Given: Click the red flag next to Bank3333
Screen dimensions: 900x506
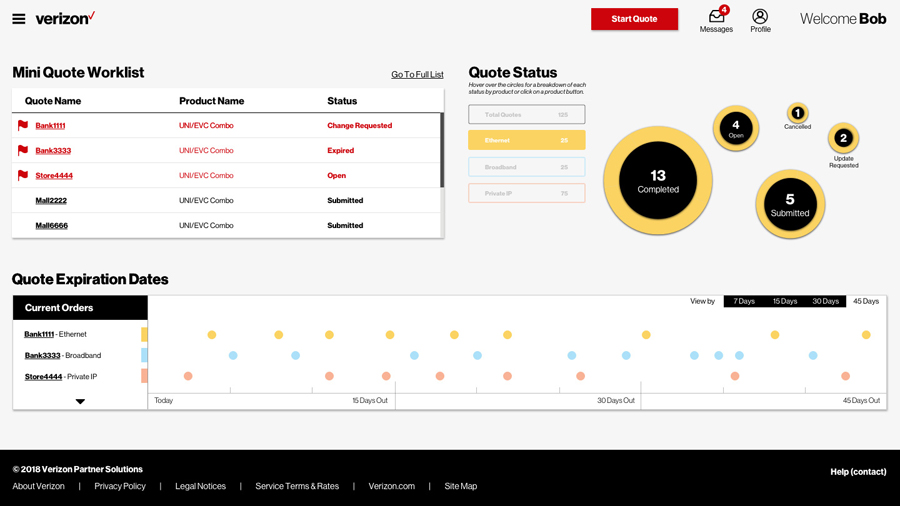Looking at the screenshot, I should coord(23,150).
